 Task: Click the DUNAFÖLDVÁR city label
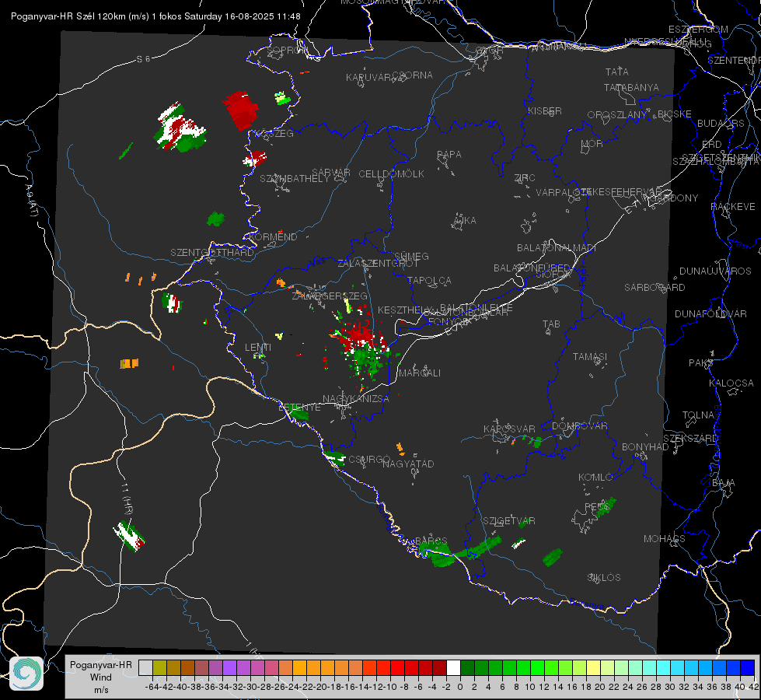coord(710,313)
